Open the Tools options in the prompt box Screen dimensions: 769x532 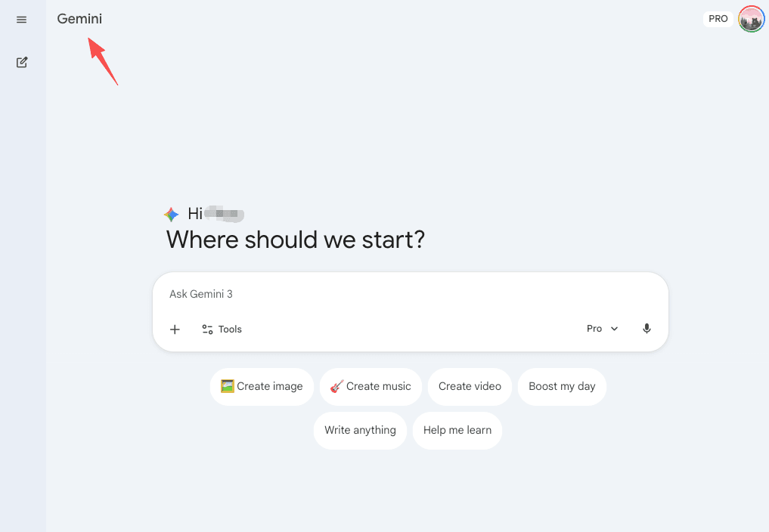click(x=222, y=329)
